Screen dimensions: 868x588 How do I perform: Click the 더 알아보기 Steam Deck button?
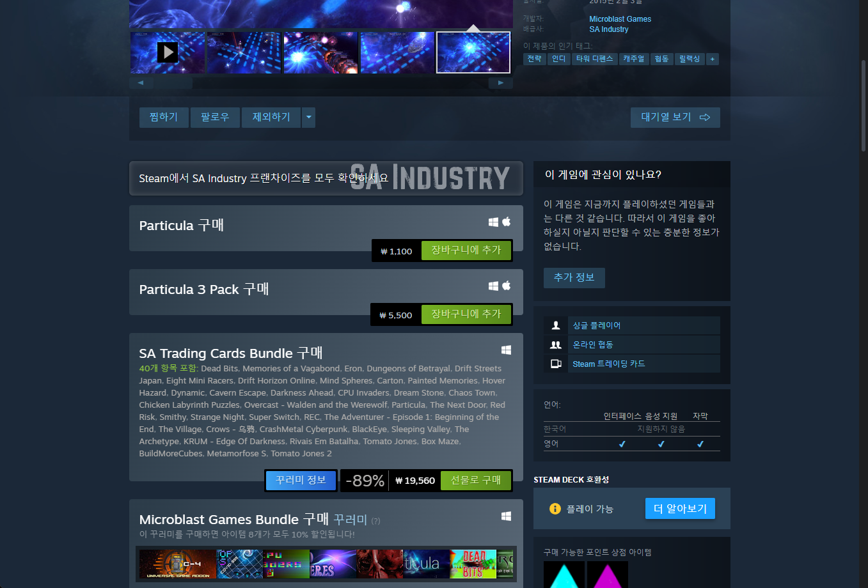[x=681, y=509]
